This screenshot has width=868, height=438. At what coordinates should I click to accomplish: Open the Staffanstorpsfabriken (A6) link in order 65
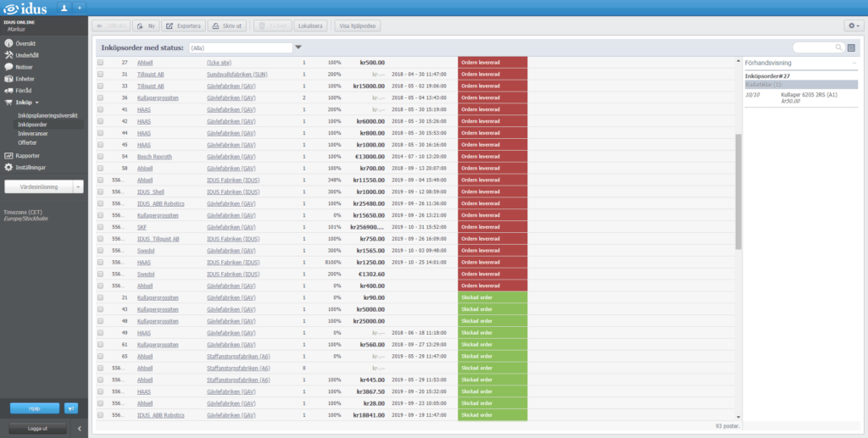click(238, 356)
